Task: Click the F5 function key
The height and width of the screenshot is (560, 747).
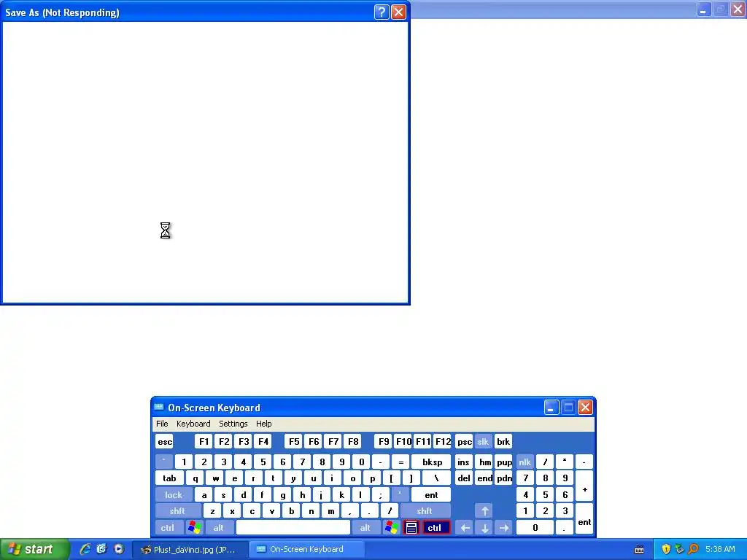Action: (x=294, y=441)
